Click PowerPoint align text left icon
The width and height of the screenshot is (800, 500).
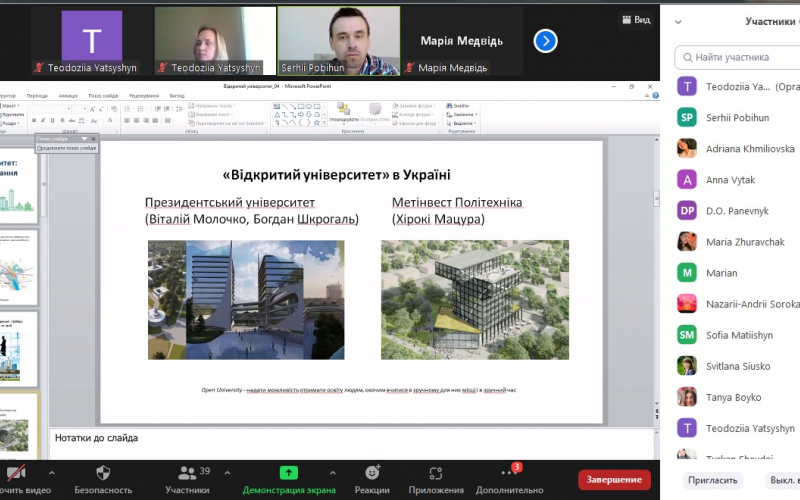127,120
